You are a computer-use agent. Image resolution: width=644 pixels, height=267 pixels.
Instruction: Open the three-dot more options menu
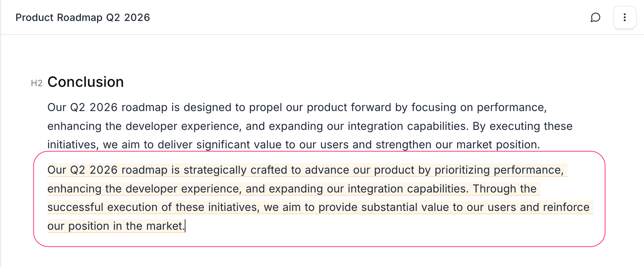click(x=624, y=17)
